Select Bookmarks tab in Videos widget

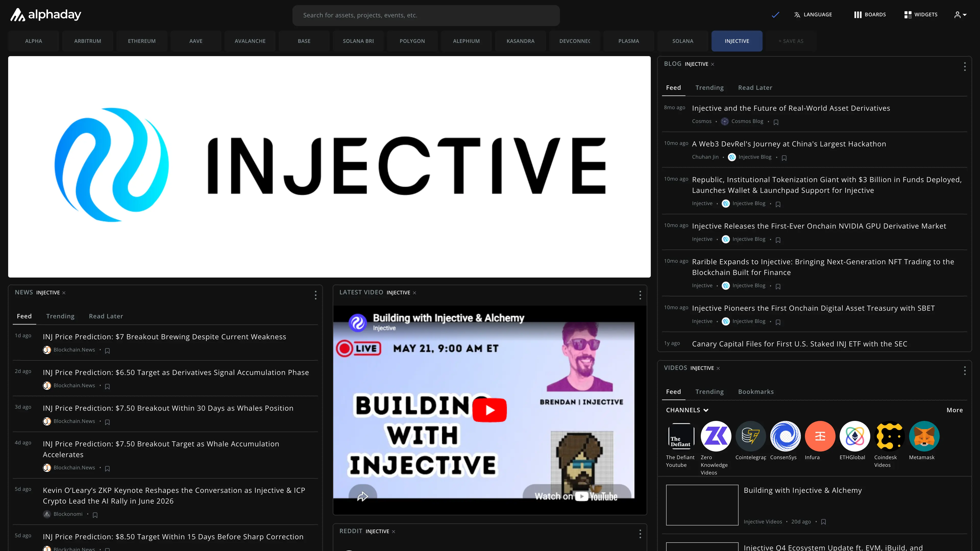[x=756, y=392]
